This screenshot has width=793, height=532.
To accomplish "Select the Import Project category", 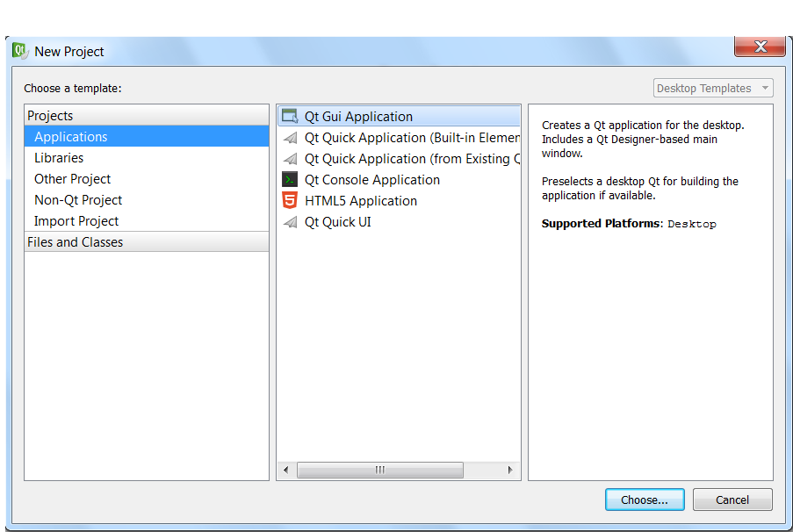I will click(x=147, y=221).
